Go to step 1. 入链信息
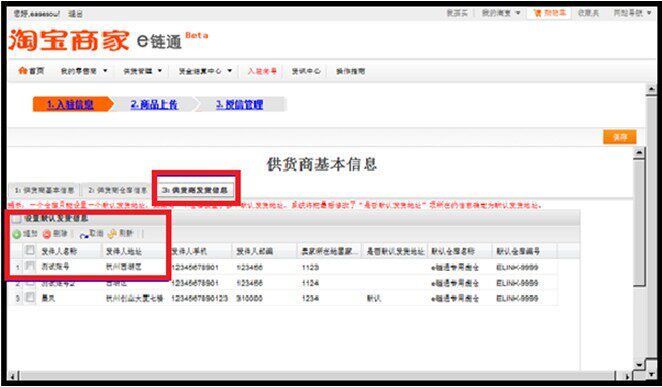The width and height of the screenshot is (662, 387). 70,105
